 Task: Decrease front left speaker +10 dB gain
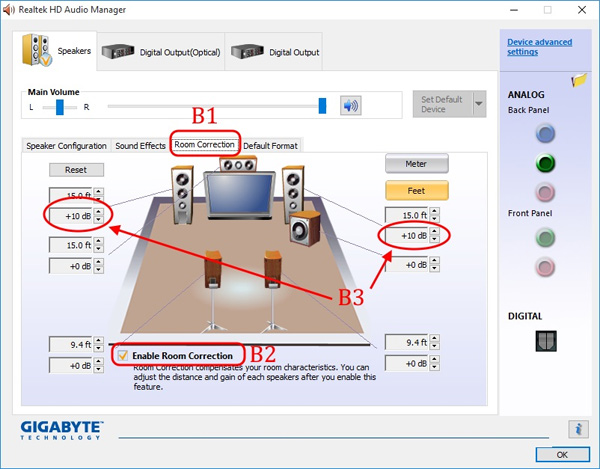pos(99,220)
